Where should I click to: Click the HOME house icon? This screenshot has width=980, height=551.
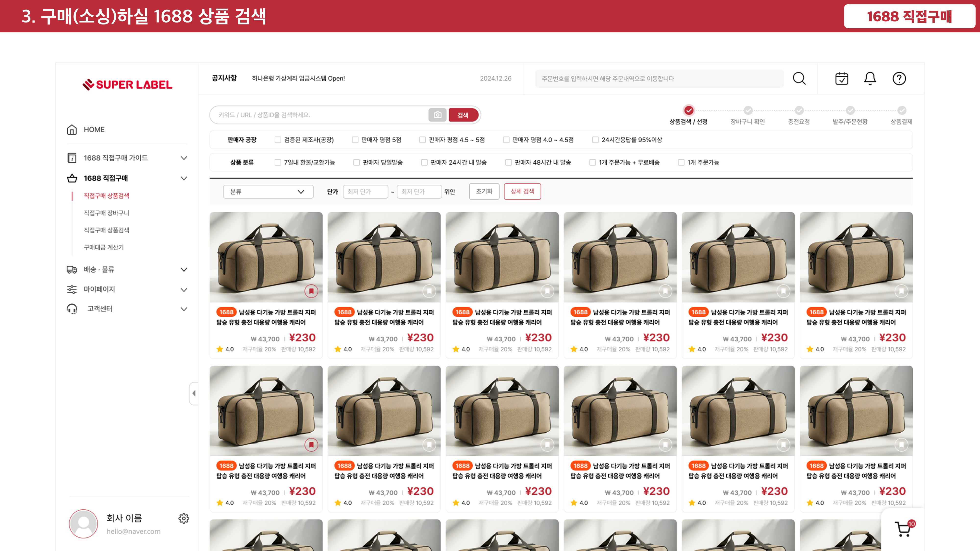72,130
